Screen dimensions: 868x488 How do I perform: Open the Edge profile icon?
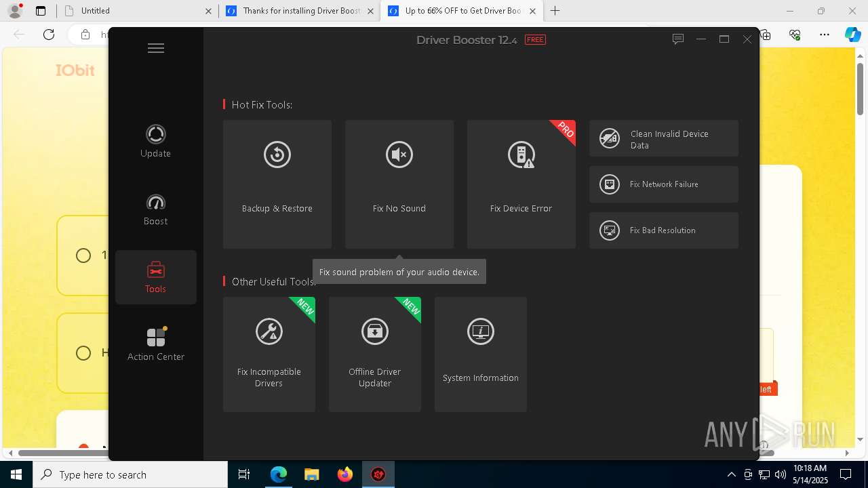[15, 11]
